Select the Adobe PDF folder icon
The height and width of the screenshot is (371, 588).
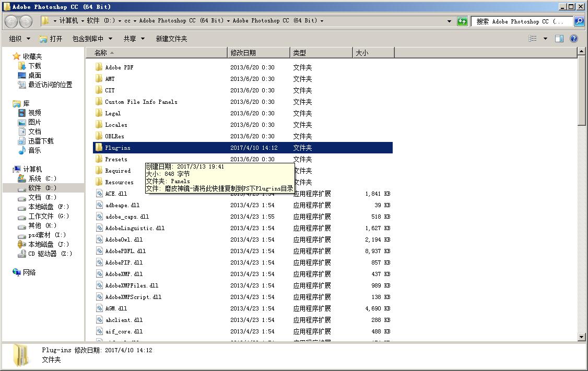99,67
